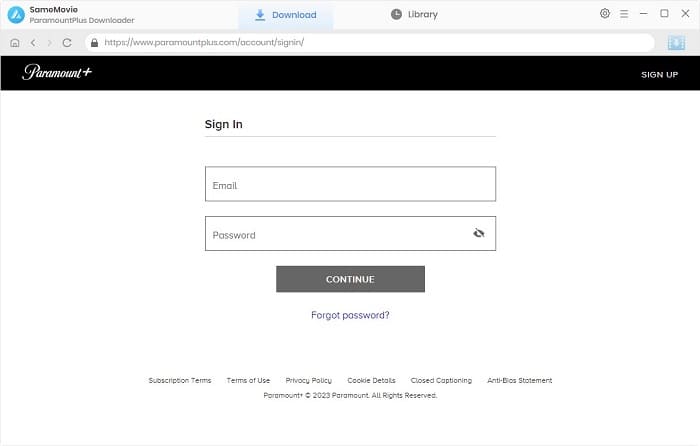
Task: Reload the page with refresh icon
Action: [x=67, y=43]
